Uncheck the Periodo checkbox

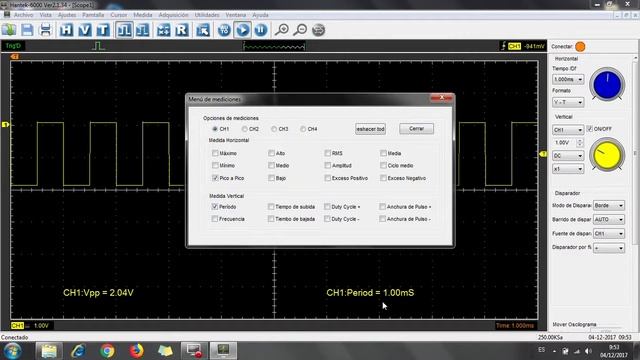pos(215,207)
